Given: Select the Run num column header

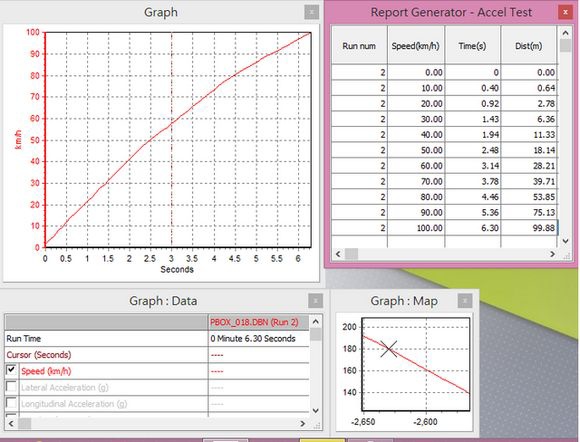Looking at the screenshot, I should [359, 45].
